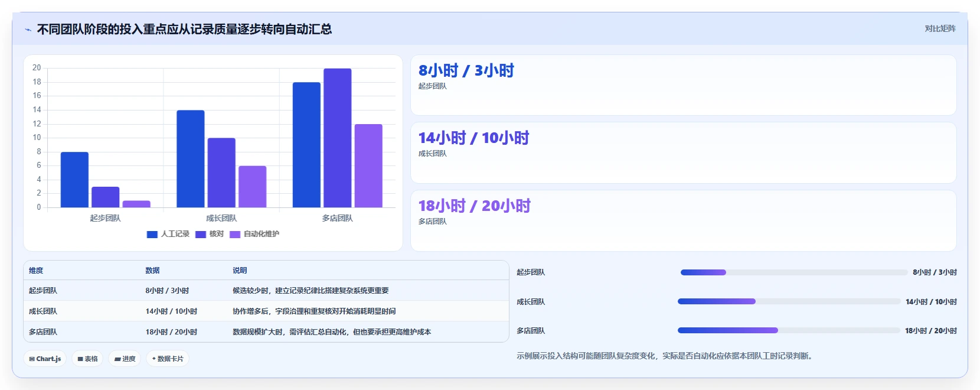Click the 起步团队 axis label under the chart

(105, 218)
